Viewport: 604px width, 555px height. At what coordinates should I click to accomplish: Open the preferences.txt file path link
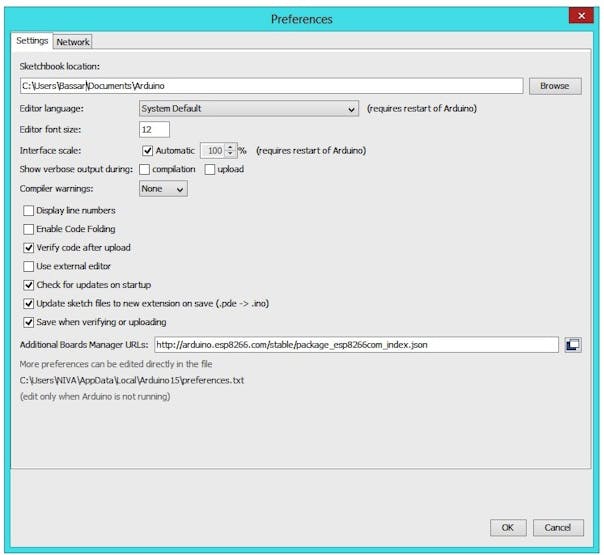pyautogui.click(x=132, y=381)
